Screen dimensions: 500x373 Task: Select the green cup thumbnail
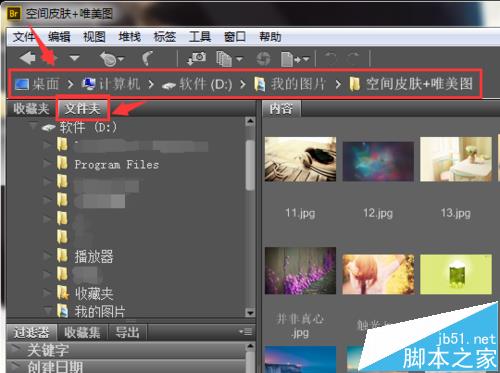point(456,274)
